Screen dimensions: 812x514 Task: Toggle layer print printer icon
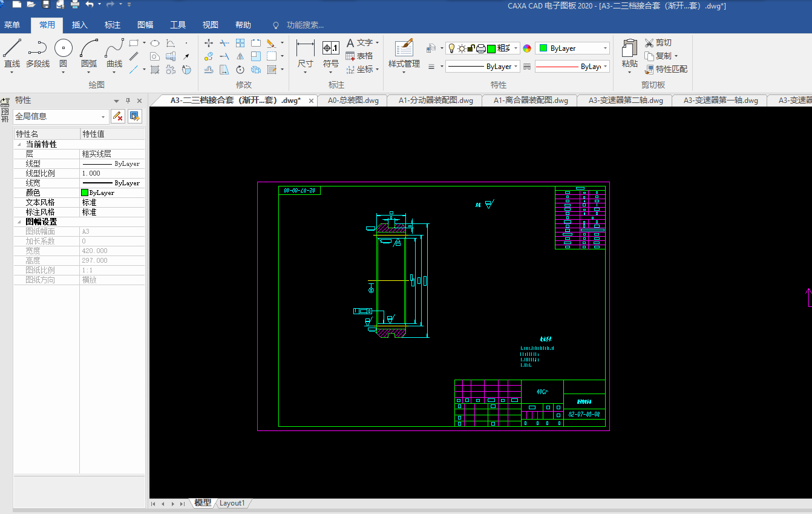tap(481, 48)
